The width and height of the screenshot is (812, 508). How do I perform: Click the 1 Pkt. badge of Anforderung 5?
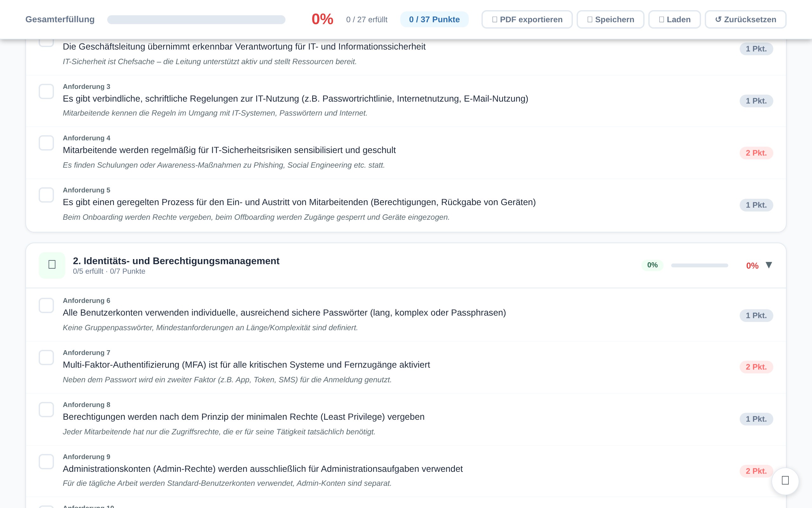click(x=756, y=205)
